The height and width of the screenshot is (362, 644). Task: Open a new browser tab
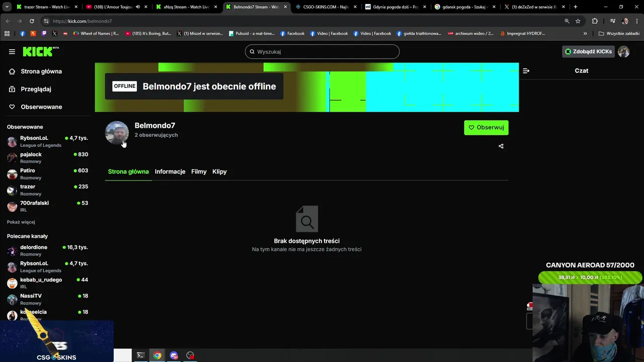click(x=576, y=7)
